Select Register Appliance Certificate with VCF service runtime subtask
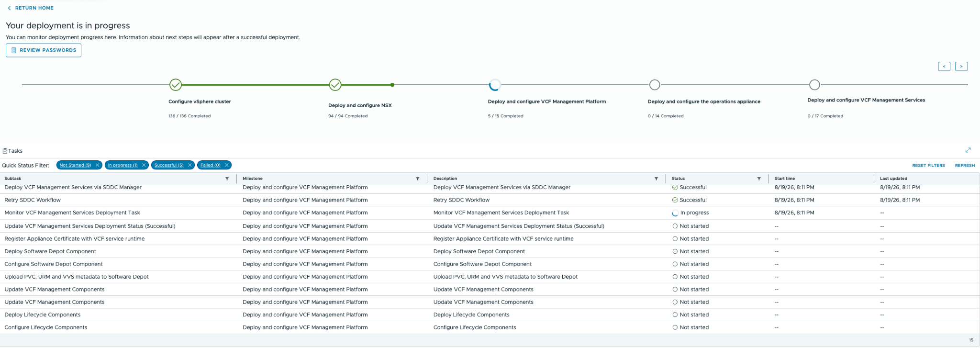 pyautogui.click(x=75, y=239)
